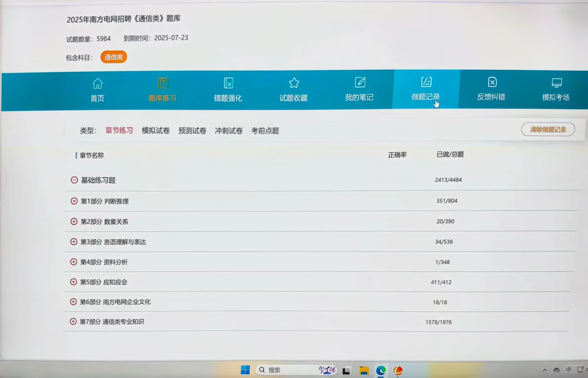Viewport: 588px width, 378px height.
Task: Click the 2413/4484 progress value
Action: point(448,180)
